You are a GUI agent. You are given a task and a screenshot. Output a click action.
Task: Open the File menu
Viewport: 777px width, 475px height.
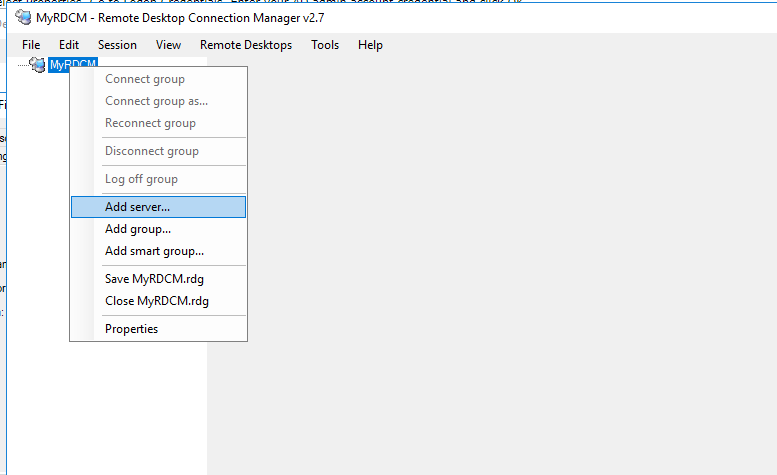coord(31,45)
